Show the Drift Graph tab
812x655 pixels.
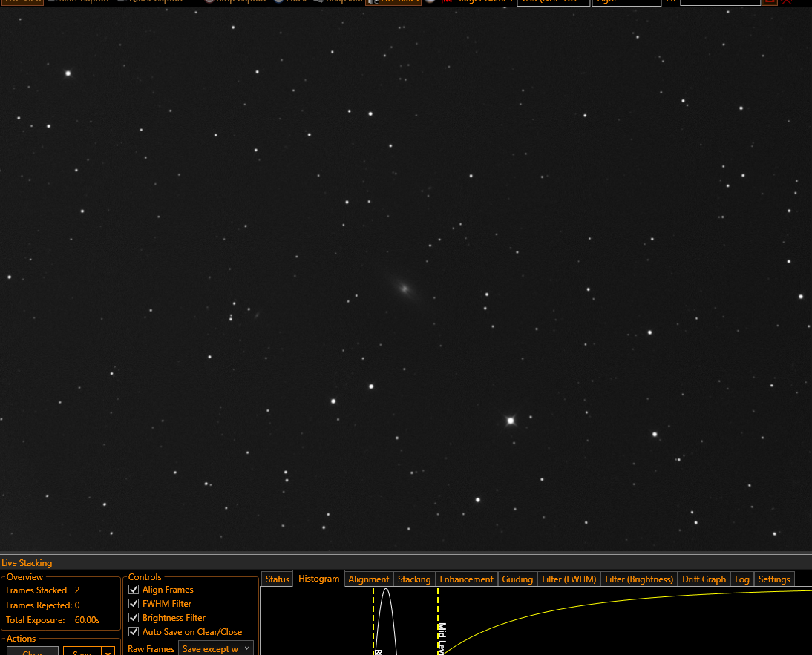tap(704, 579)
